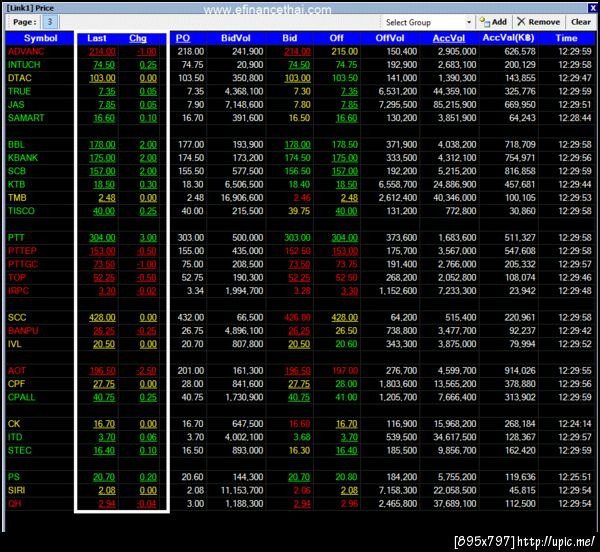The image size is (600, 552).
Task: Click the AccVal(K฿) column header
Action: pyautogui.click(x=508, y=38)
